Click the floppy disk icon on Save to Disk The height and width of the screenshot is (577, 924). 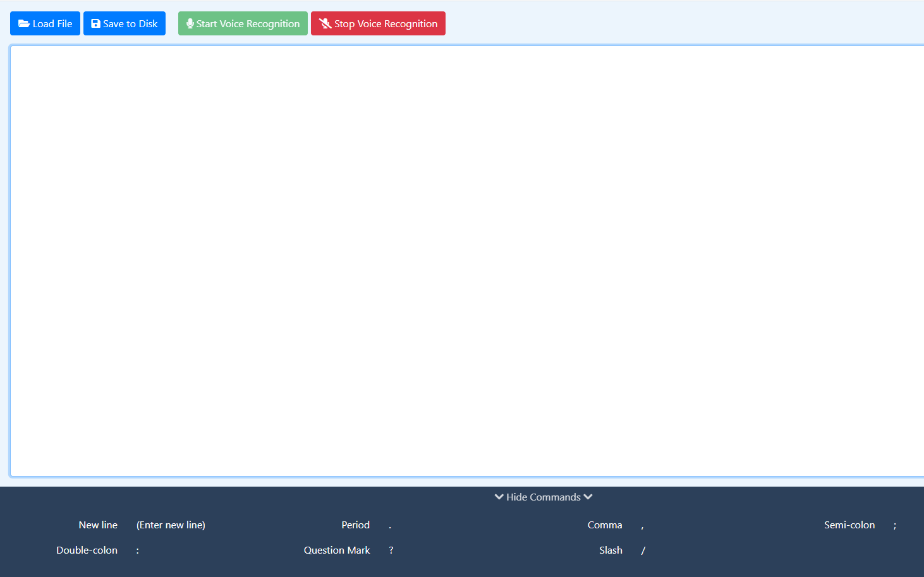click(x=95, y=23)
